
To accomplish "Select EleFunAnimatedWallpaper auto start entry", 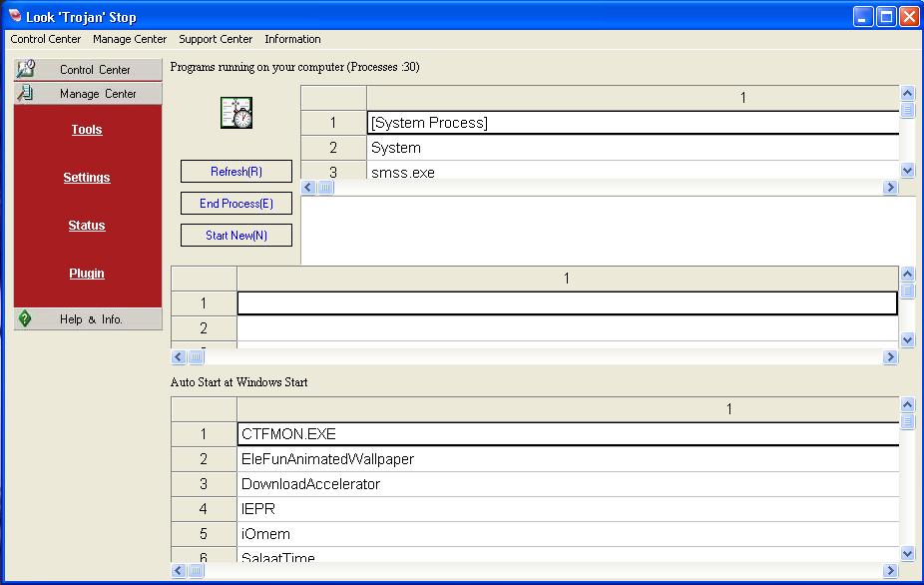I will [568, 459].
